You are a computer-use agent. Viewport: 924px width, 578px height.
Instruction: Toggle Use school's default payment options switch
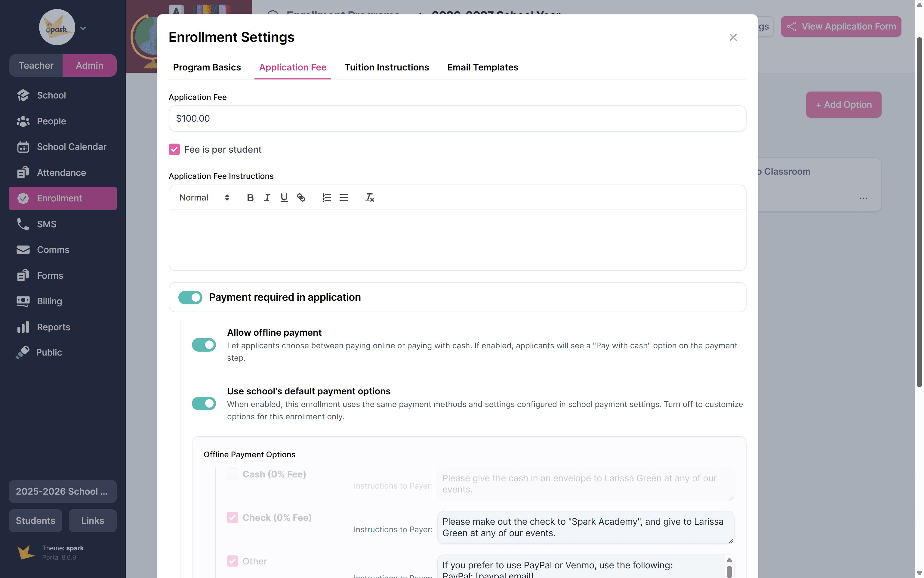coord(204,404)
